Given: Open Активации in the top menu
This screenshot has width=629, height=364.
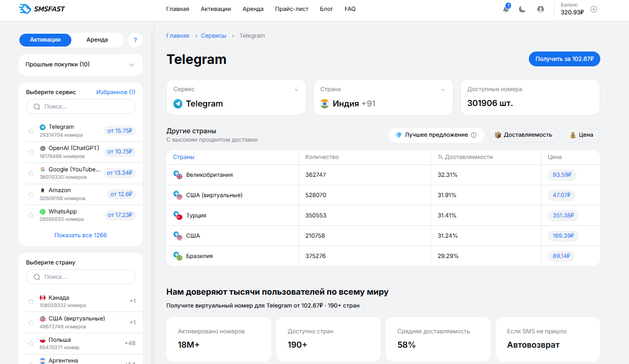Looking at the screenshot, I should point(216,9).
